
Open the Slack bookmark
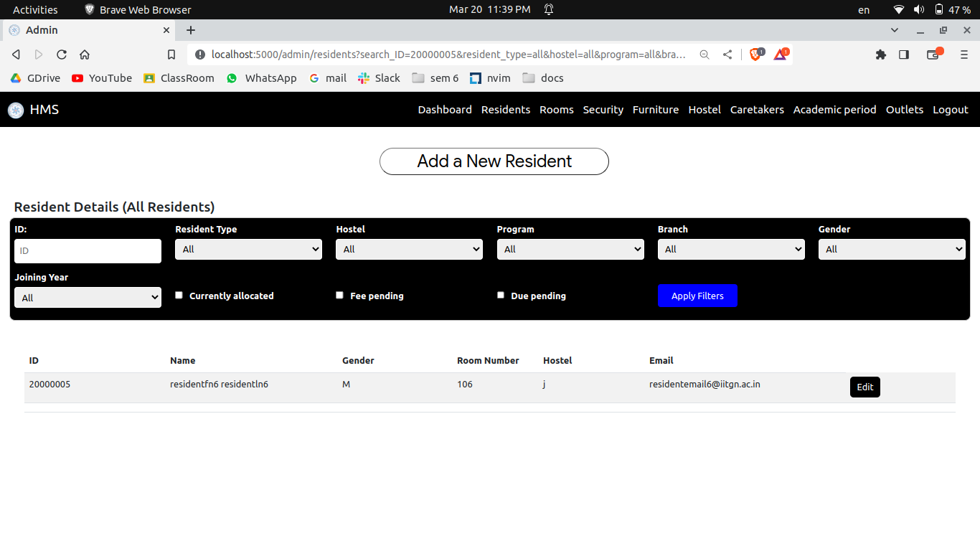378,78
